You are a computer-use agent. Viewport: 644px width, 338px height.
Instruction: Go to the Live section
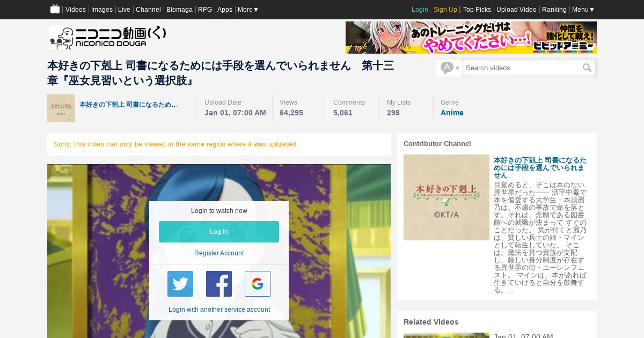pyautogui.click(x=124, y=10)
